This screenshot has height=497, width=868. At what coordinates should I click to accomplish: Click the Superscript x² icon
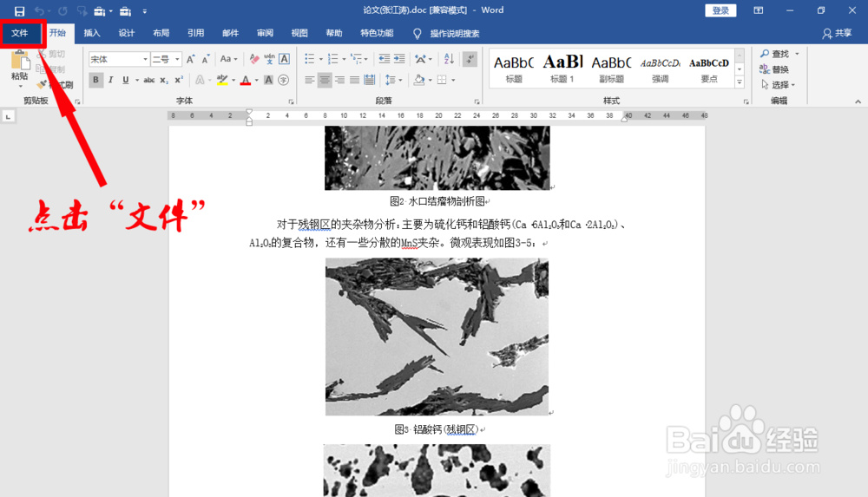[179, 81]
